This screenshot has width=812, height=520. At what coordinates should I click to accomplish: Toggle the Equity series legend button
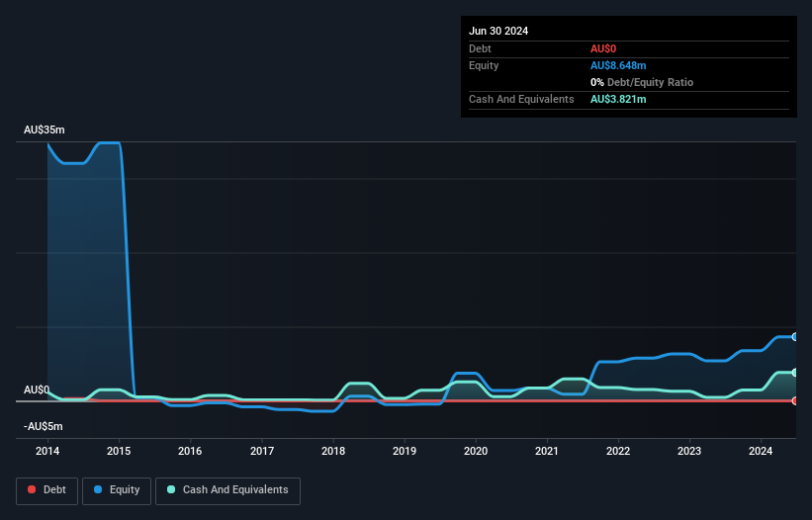point(117,490)
